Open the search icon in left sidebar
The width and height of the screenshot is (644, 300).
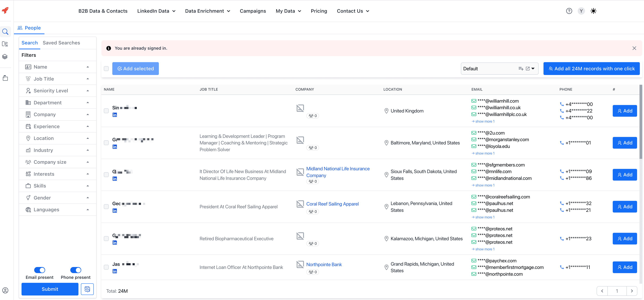point(5,32)
